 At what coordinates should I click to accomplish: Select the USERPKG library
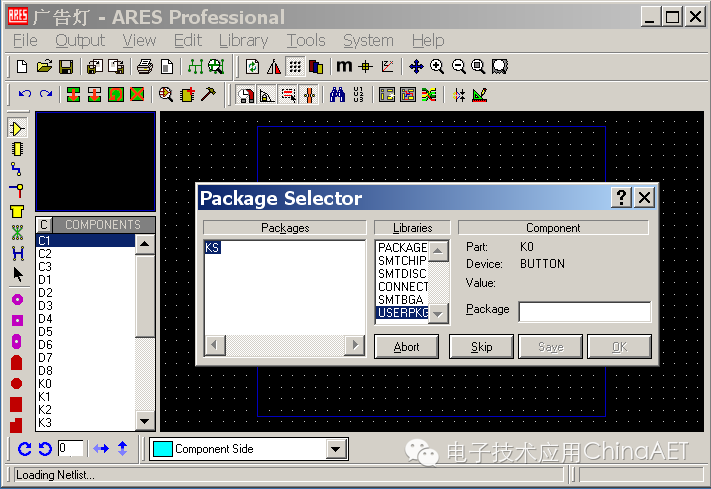[402, 313]
